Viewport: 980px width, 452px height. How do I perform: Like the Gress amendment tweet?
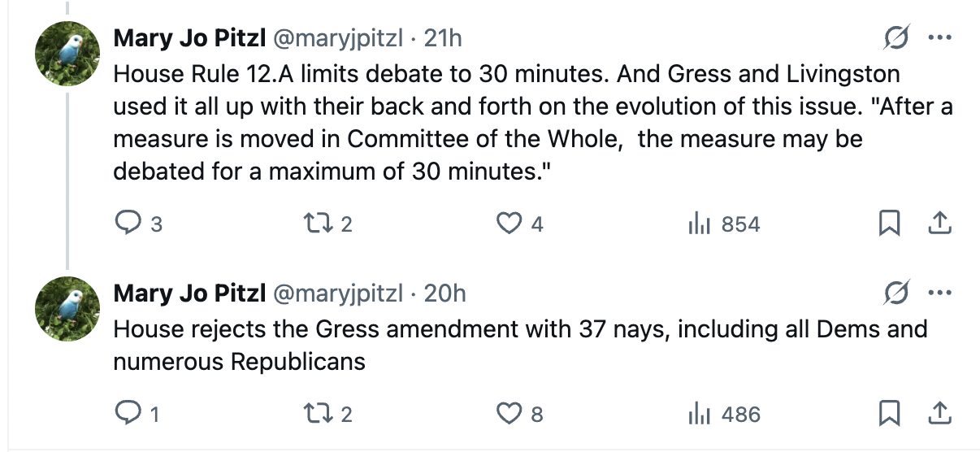tap(509, 415)
